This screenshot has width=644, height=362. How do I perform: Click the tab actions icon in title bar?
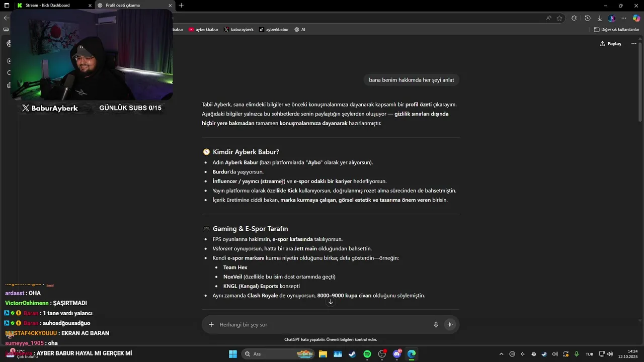[7, 6]
